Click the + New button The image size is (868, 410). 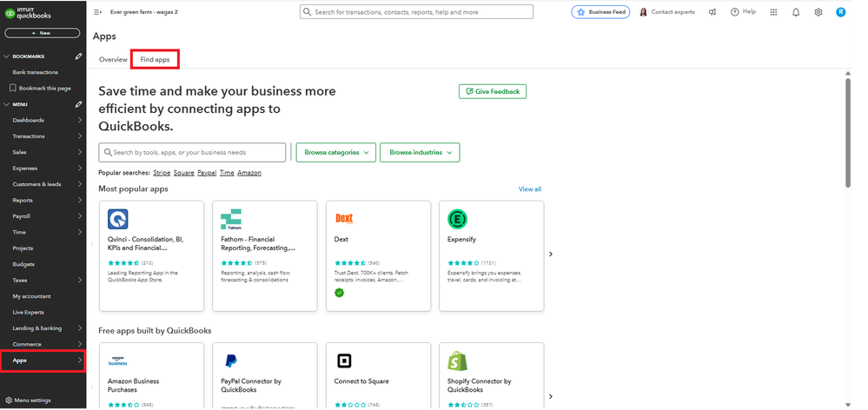(42, 33)
